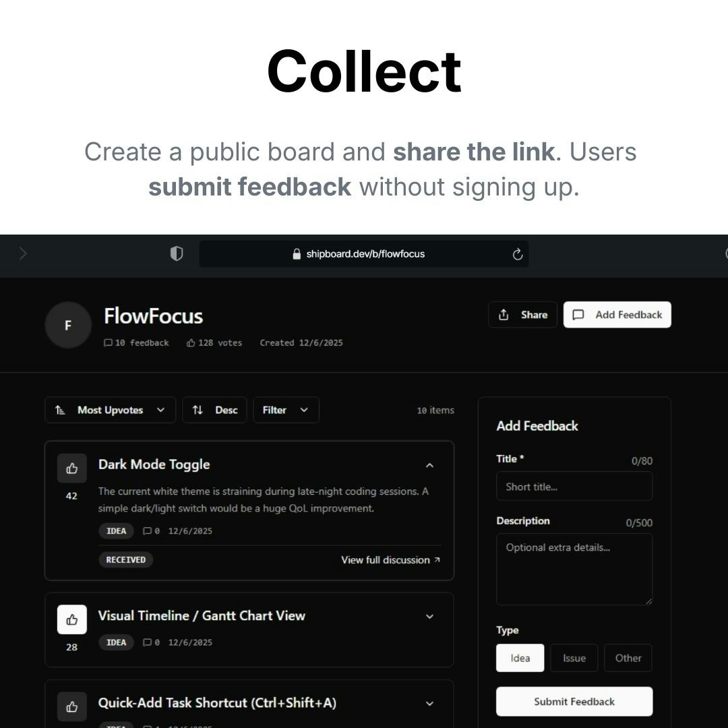Click the FlowFocus board avatar

point(67,325)
